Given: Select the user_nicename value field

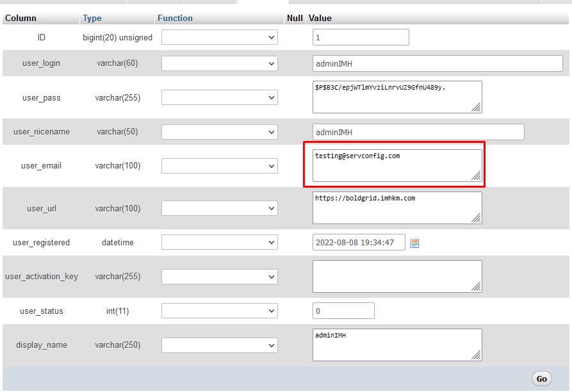Looking at the screenshot, I should coord(418,132).
